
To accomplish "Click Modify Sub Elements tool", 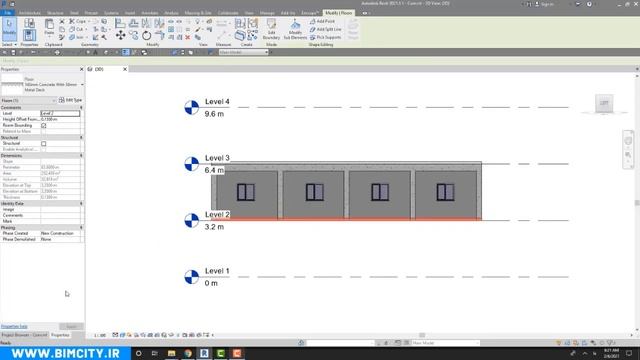I will [295, 29].
